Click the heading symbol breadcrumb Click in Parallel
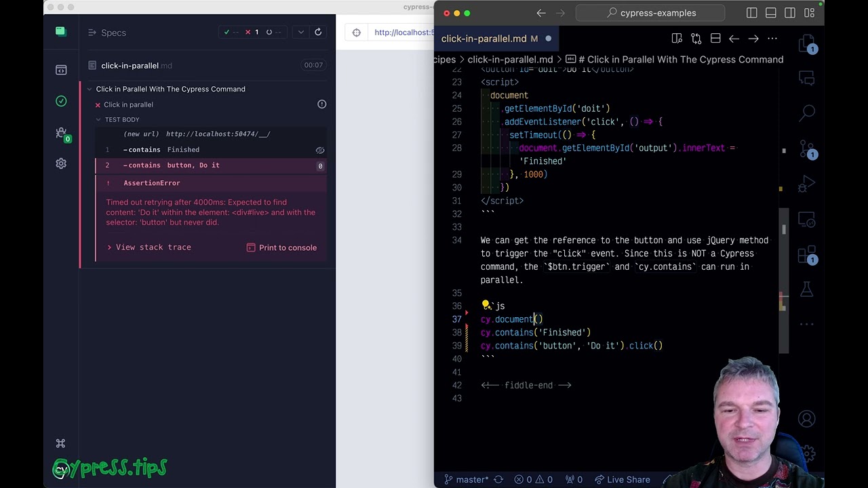This screenshot has height=488, width=868. [x=675, y=60]
